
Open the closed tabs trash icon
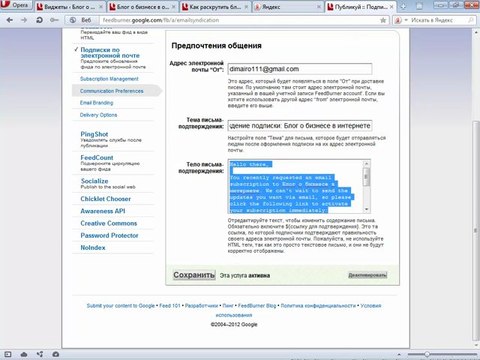pyautogui.click(x=420, y=6)
